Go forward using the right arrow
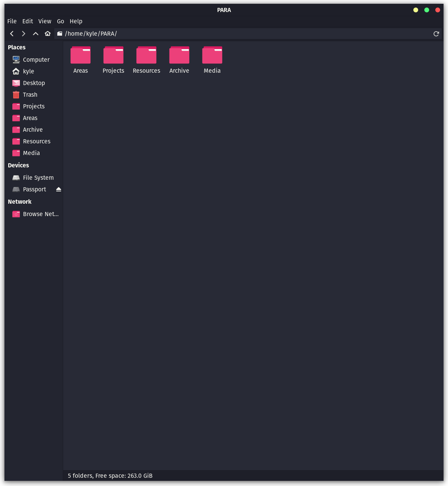The width and height of the screenshot is (448, 486). pos(23,34)
